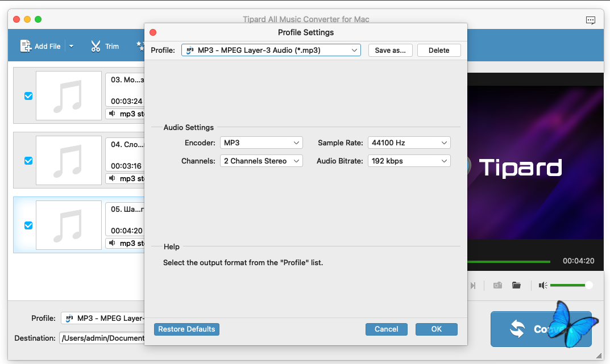Viewport: 610px width, 364px height.
Task: Click the Convert button
Action: click(541, 329)
